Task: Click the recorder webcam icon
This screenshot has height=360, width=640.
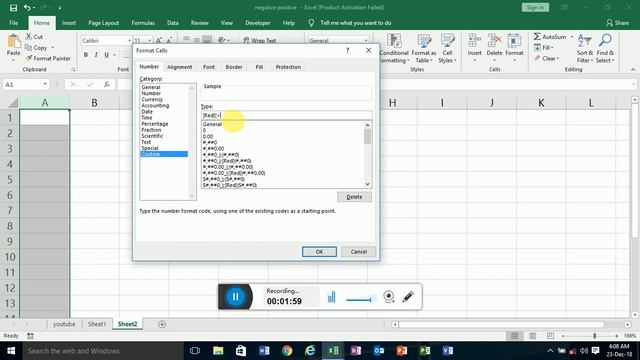Action: [x=389, y=296]
